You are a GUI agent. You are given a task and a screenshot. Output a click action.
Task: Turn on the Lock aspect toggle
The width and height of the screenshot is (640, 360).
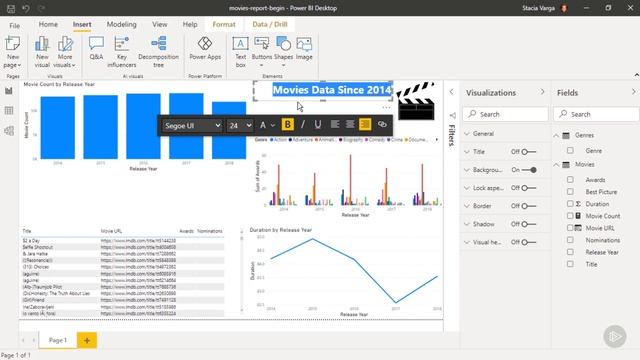coord(529,188)
